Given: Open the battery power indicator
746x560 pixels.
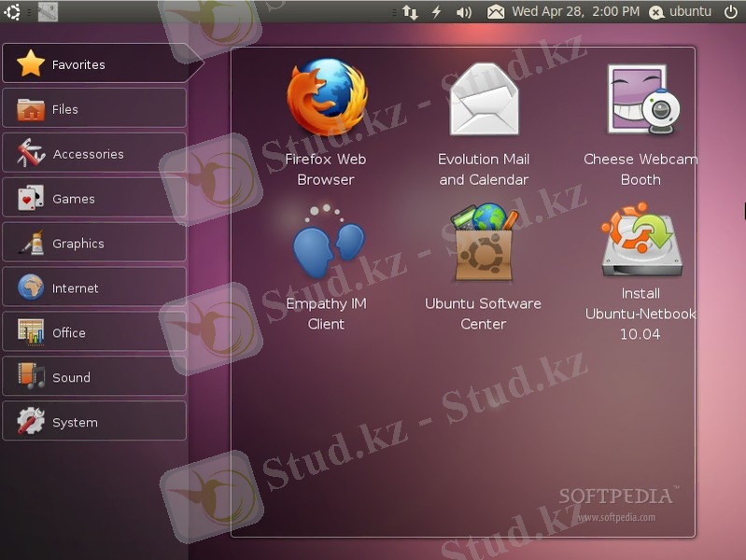Looking at the screenshot, I should click(436, 12).
